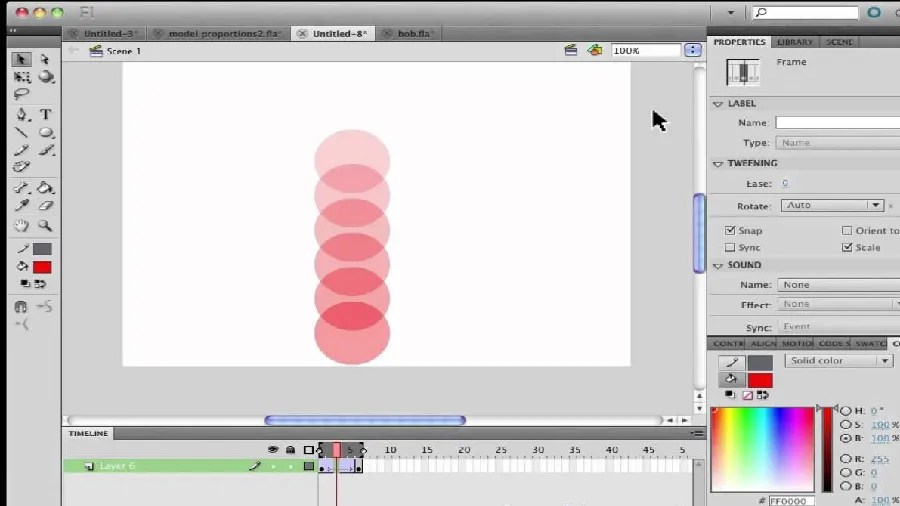Toggle Snap to Objects magnet

click(x=21, y=307)
